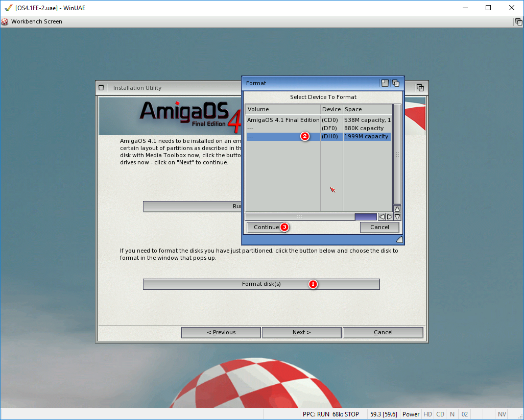Go to Next installer page
Screen dimensions: 524x420
coord(301,333)
